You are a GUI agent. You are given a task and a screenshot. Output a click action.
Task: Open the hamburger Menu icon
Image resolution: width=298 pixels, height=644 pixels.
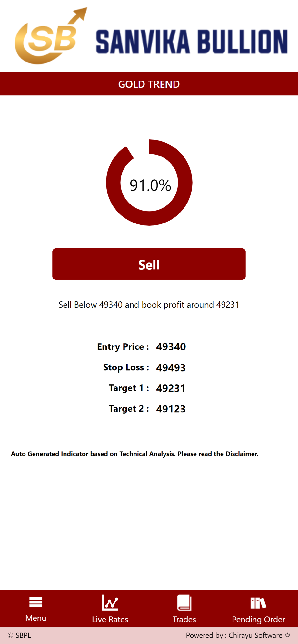(x=36, y=602)
